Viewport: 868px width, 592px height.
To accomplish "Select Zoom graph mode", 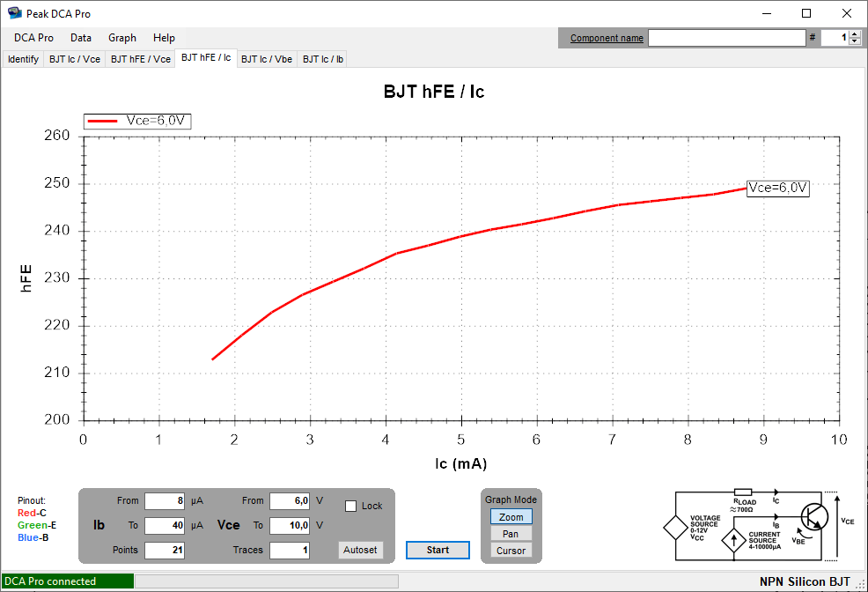I will tap(511, 517).
